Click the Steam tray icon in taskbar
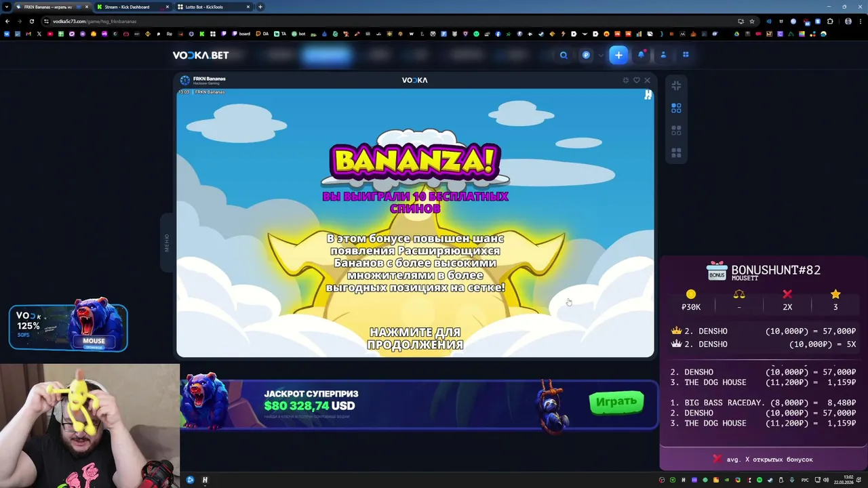868x488 pixels. (770, 480)
